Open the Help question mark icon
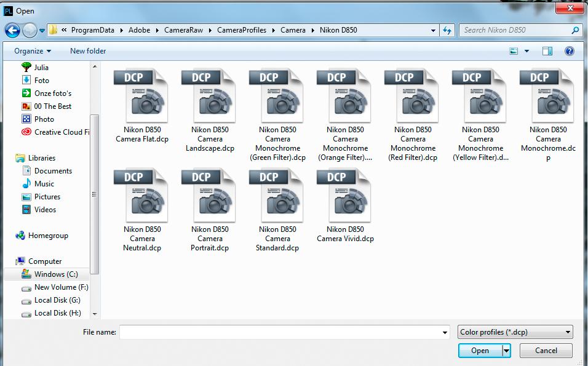 click(570, 51)
